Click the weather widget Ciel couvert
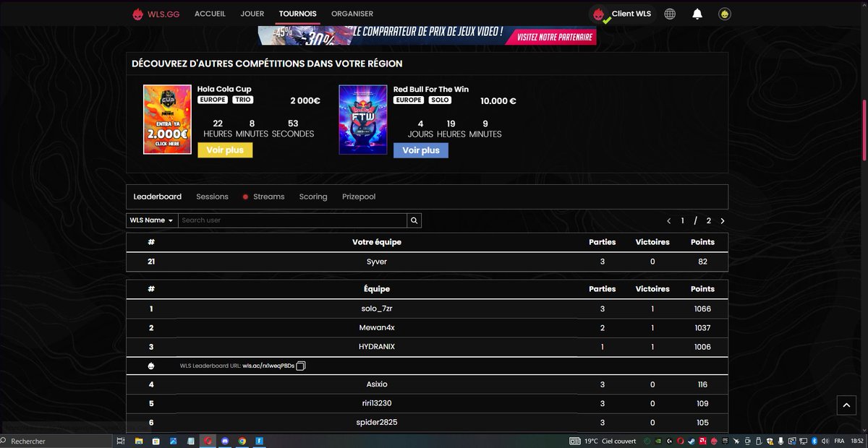 coord(603,441)
